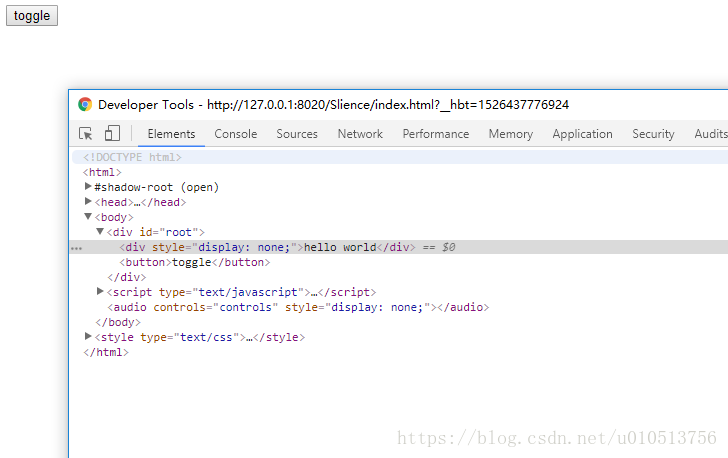Click the Chrome logo in DevTools title bar
Image resolution: width=728 pixels, height=458 pixels.
point(85,105)
